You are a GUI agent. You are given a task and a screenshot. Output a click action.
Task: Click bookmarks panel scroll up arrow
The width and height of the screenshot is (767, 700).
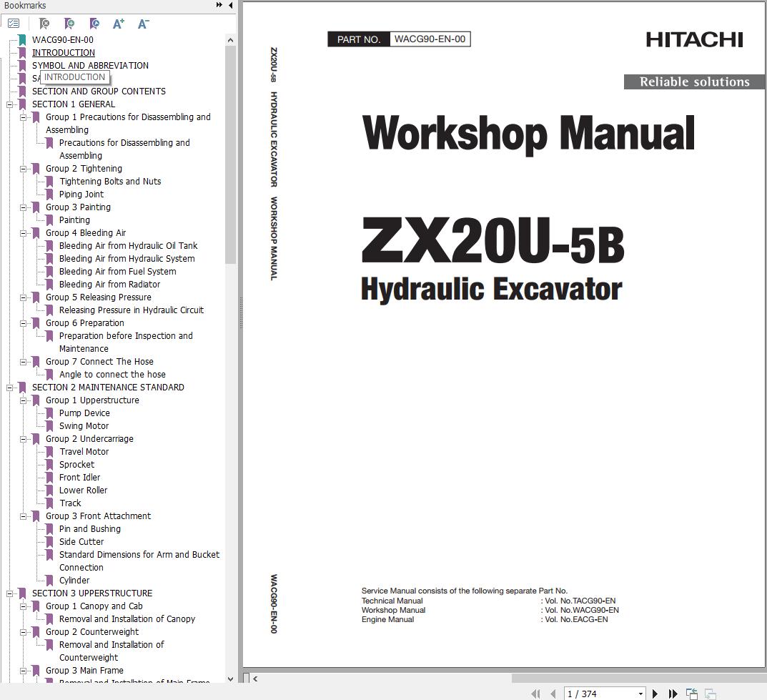pyautogui.click(x=230, y=40)
